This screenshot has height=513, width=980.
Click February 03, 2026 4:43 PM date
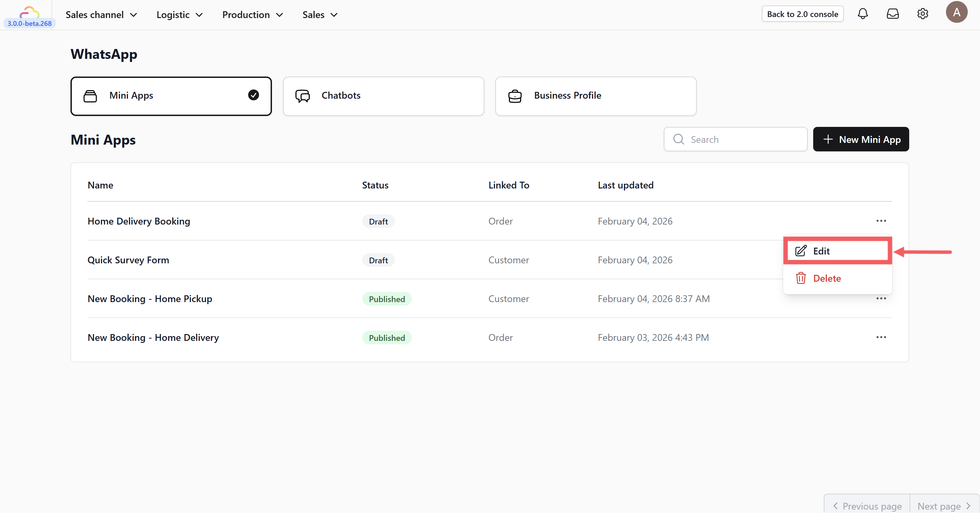coord(653,338)
